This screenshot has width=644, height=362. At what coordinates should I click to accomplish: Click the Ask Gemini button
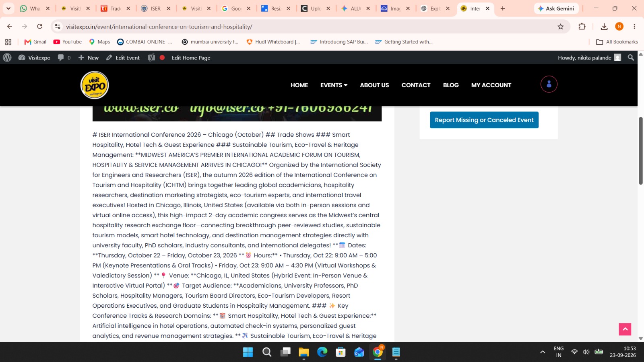click(x=556, y=8)
